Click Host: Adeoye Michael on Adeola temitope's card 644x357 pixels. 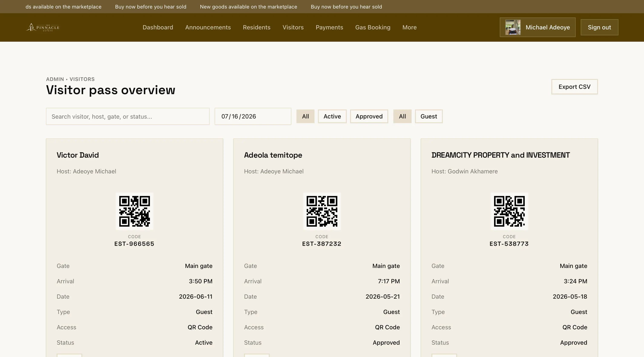click(x=274, y=171)
